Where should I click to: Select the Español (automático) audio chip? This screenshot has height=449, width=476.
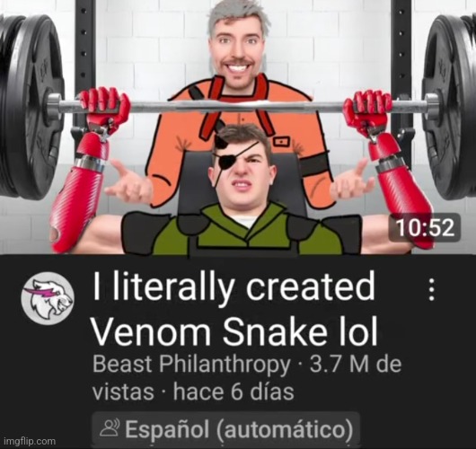click(x=225, y=428)
